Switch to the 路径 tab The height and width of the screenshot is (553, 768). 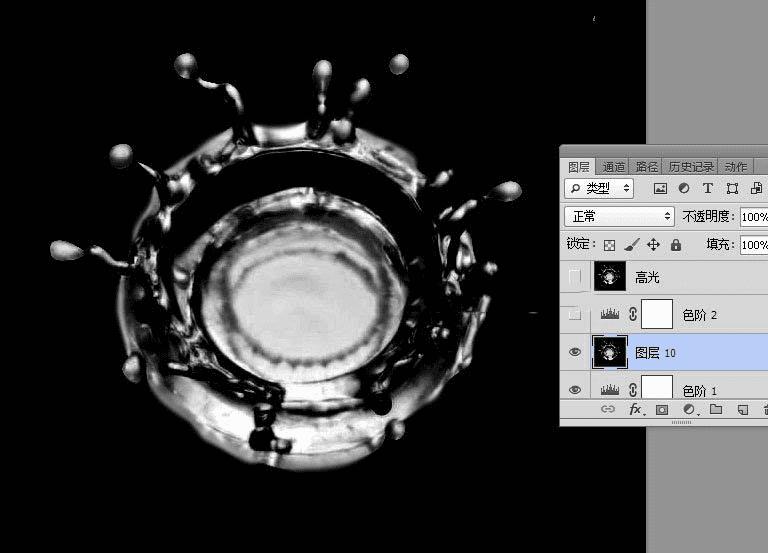tap(646, 167)
